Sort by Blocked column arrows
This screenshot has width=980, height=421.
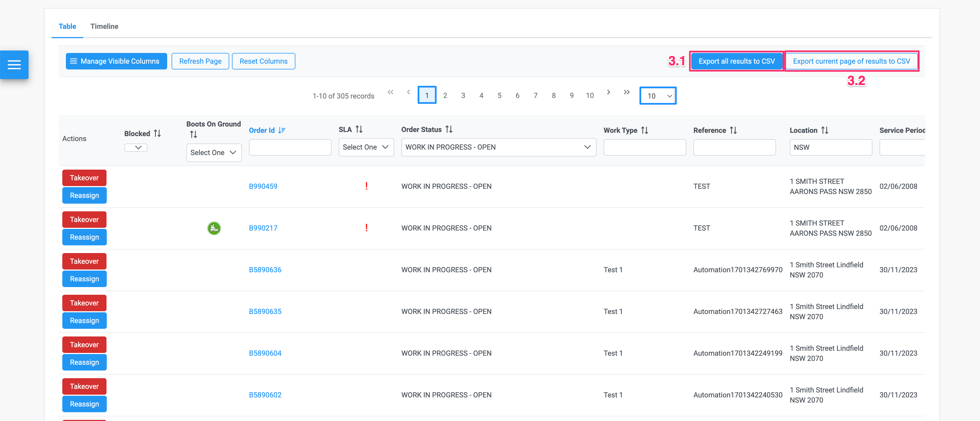[158, 133]
